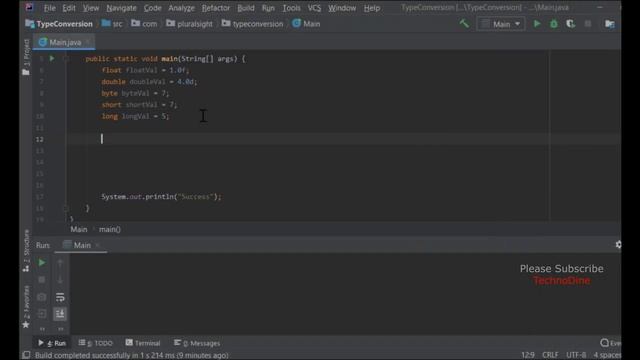Open the Terminal tool window
This screenshot has width=640, height=360.
pos(143,343)
